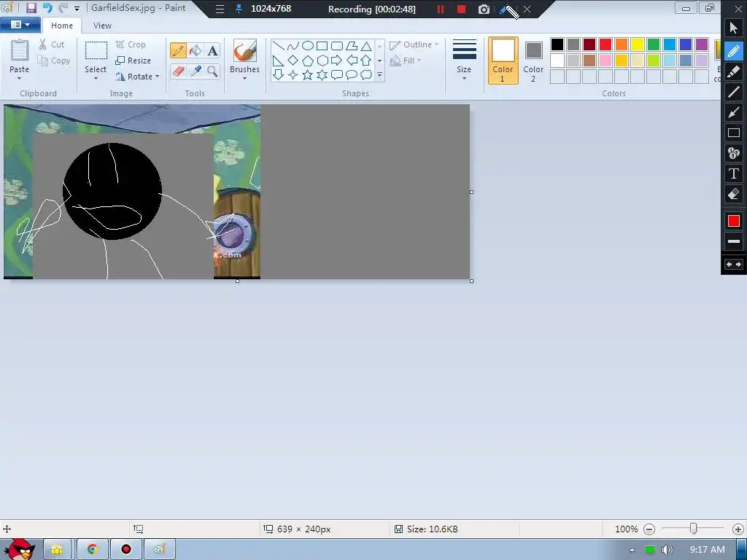Stop the screen recording

click(x=461, y=9)
